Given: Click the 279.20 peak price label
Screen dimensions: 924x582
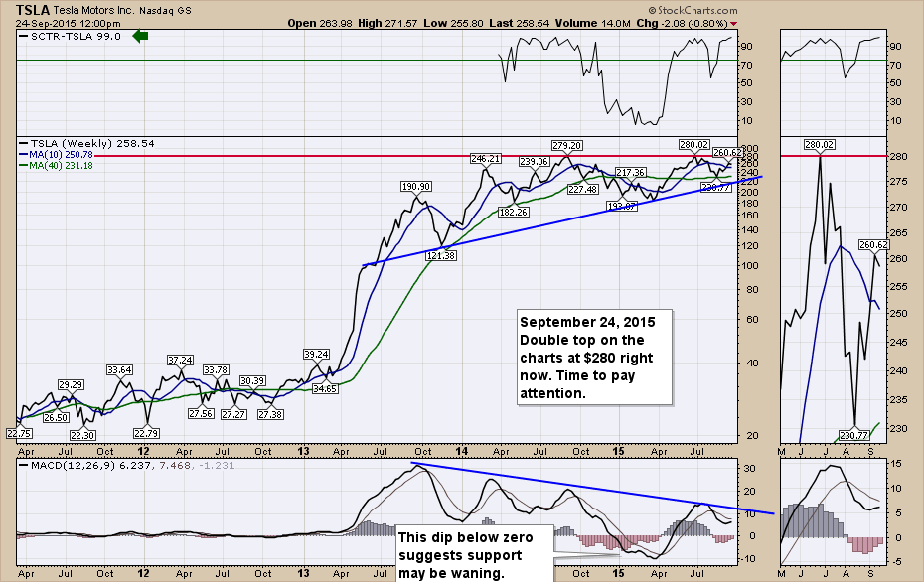Looking at the screenshot, I should coord(567,145).
